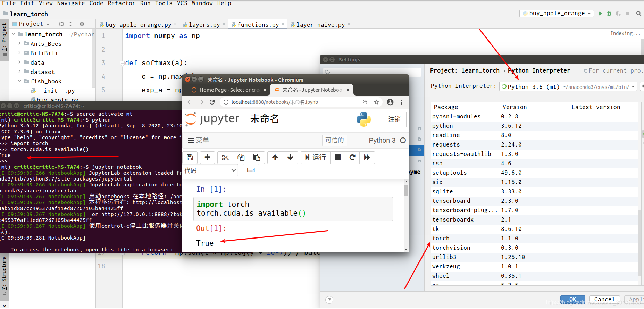Reload the page in Chromium
644x309 pixels.
tap(212, 102)
